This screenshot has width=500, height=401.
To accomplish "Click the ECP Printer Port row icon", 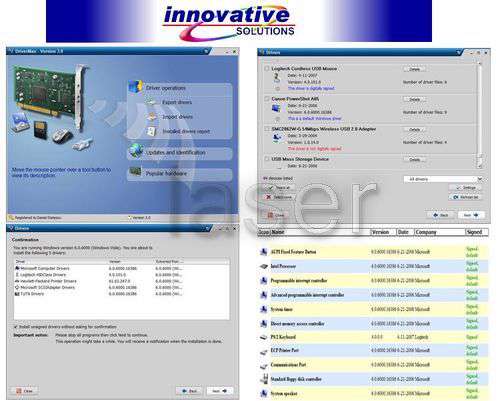I will coord(263,351).
